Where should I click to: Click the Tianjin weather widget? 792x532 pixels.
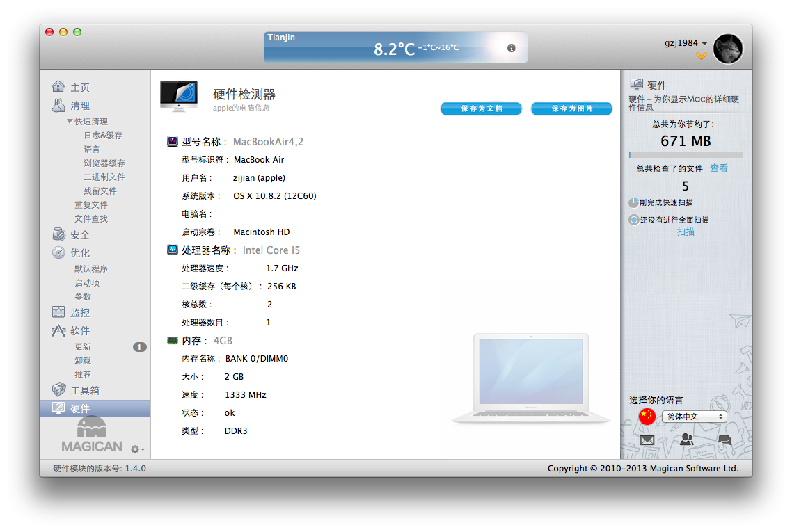(395, 47)
